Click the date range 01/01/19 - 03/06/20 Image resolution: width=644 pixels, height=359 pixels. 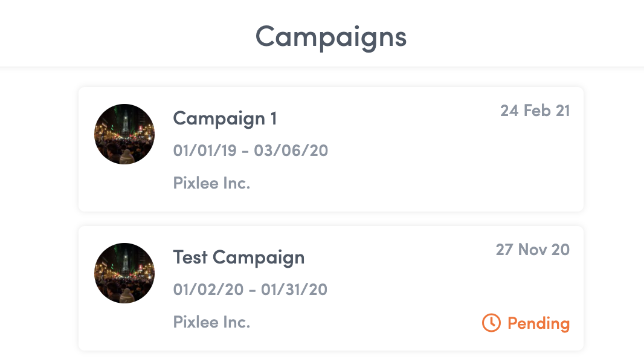250,150
